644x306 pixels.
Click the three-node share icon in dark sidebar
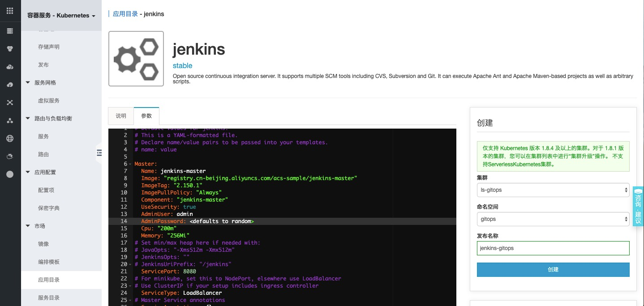point(10,121)
